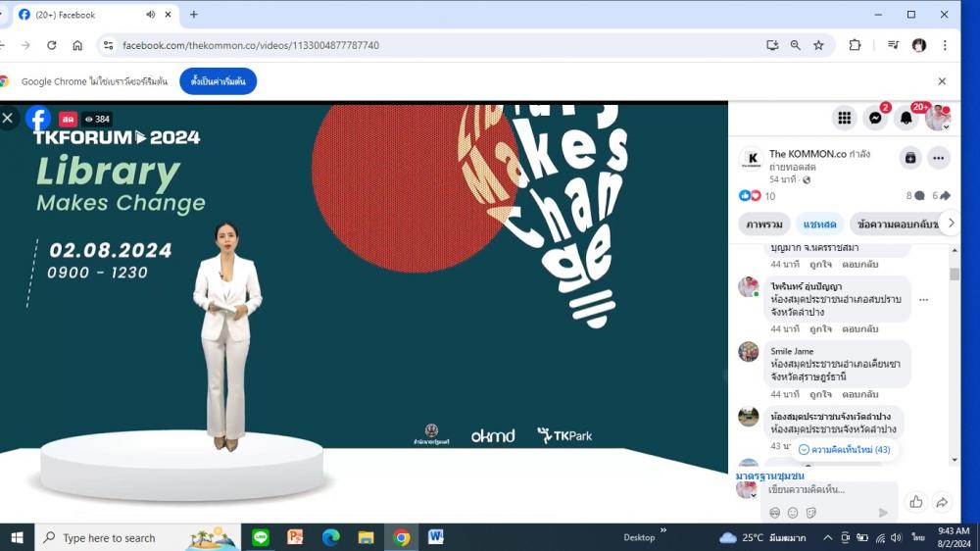The image size is (980, 551).
Task: Open Chrome profile avatar
Action: click(x=919, y=45)
